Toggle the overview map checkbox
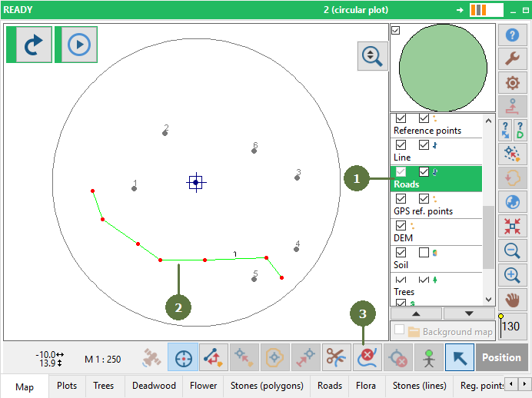The width and height of the screenshot is (532, 398). point(396,31)
